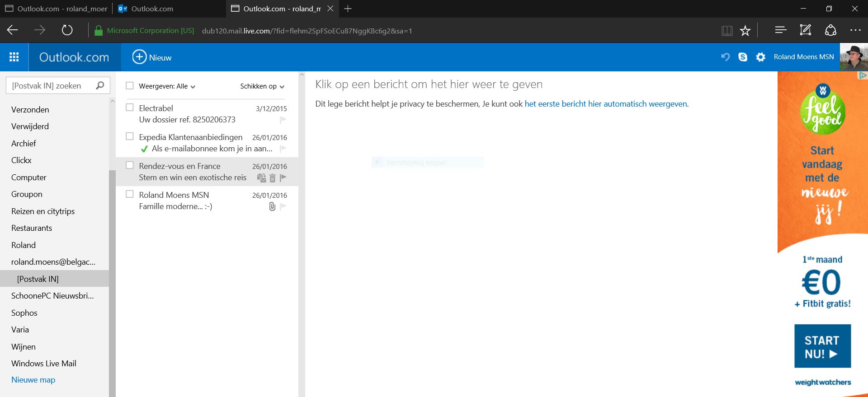This screenshot has width=868, height=397.
Task: Click the folder list scrollbar thumb
Action: pyautogui.click(x=112, y=283)
